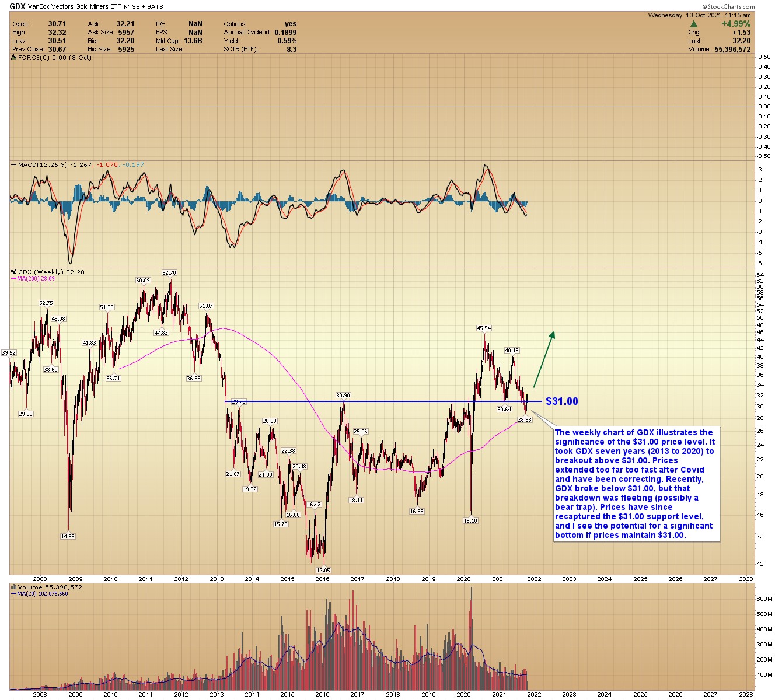Click the FORCE(0) indicator legend marker

tap(15, 57)
